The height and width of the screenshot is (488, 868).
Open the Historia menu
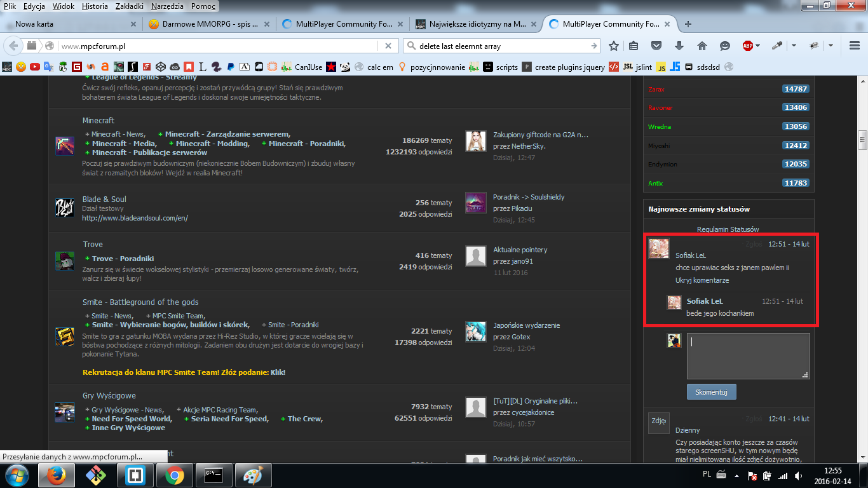(x=95, y=6)
